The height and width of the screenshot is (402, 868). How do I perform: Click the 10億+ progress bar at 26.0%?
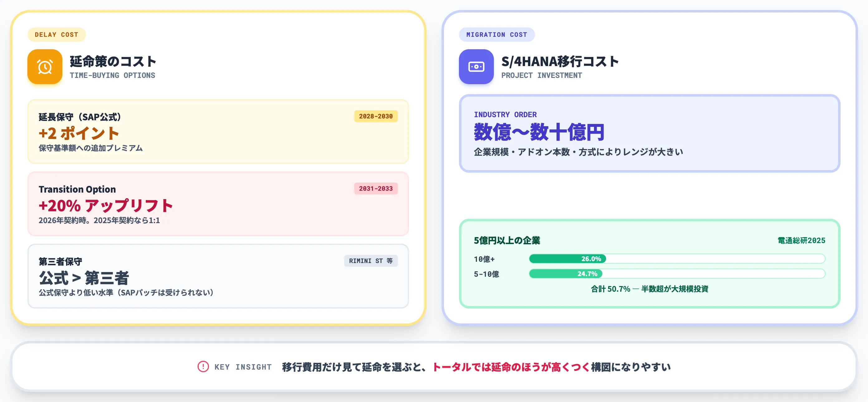pos(677,259)
